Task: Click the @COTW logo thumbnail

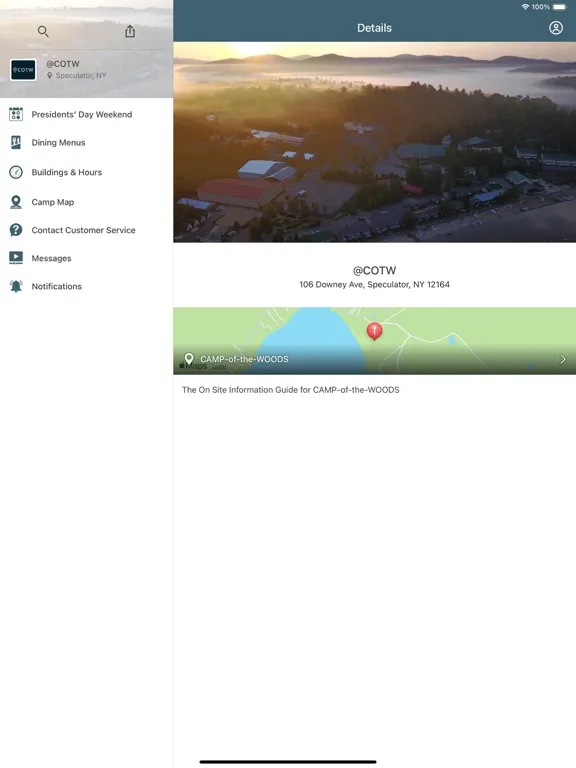Action: (23, 70)
